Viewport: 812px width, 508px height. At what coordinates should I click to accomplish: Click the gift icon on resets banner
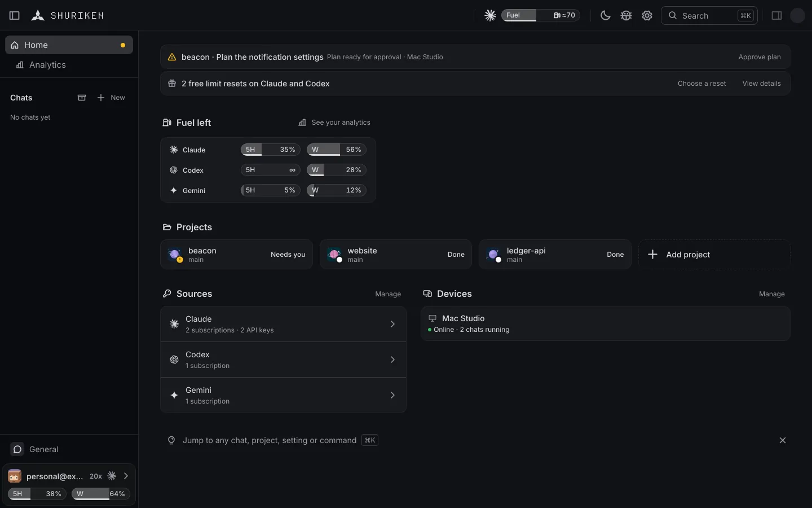[x=172, y=84]
